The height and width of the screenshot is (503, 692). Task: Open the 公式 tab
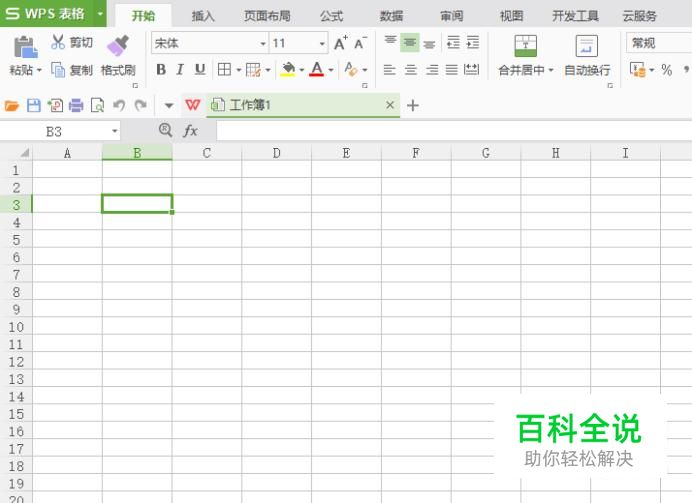331,16
